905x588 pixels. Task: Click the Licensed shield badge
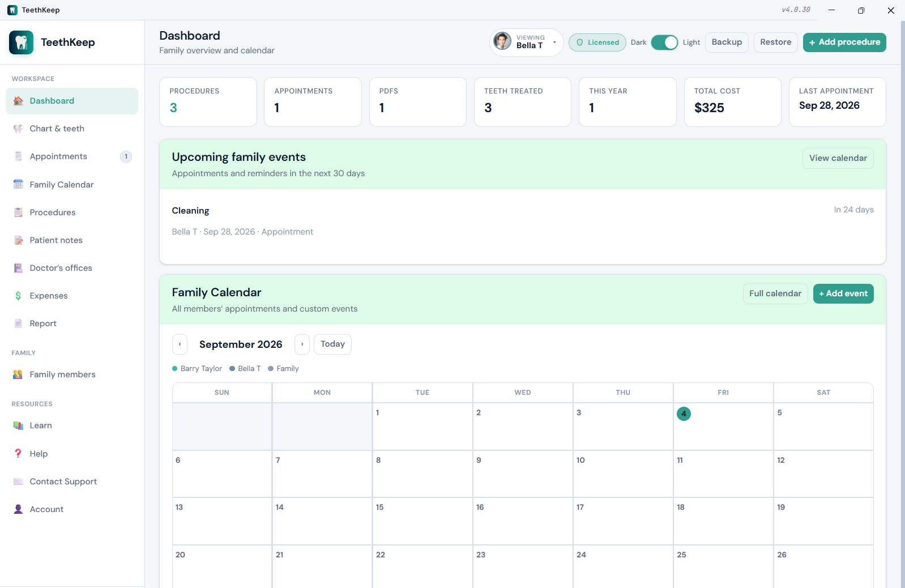(597, 42)
